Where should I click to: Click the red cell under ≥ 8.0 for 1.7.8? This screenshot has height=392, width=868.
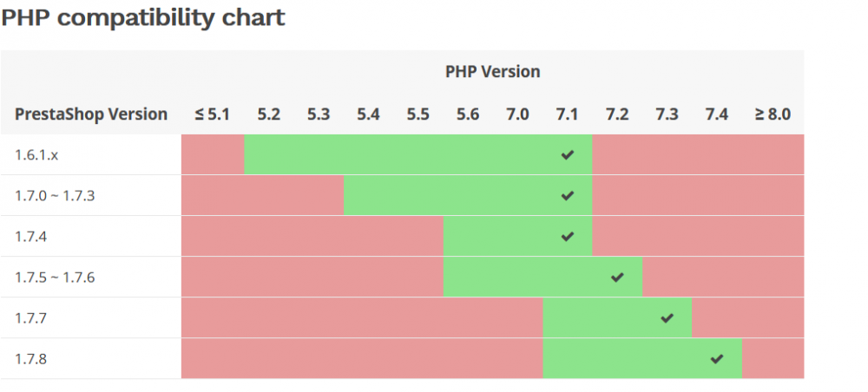pos(773,359)
